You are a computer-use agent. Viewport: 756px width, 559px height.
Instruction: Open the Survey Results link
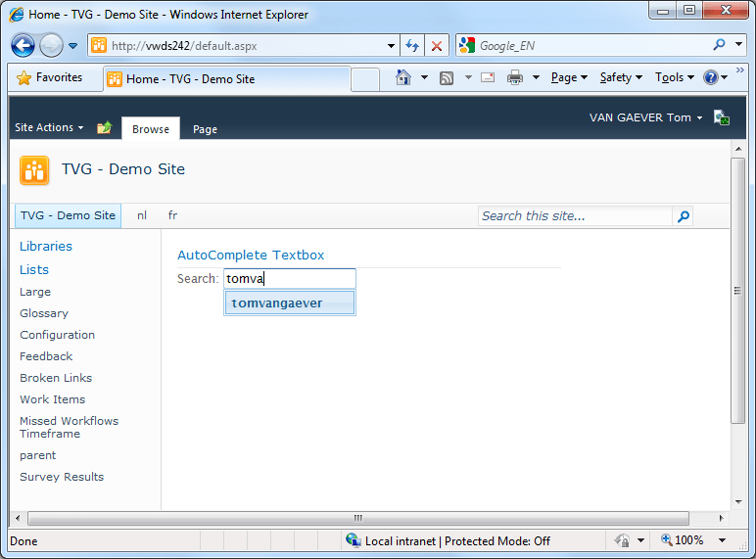pos(62,477)
